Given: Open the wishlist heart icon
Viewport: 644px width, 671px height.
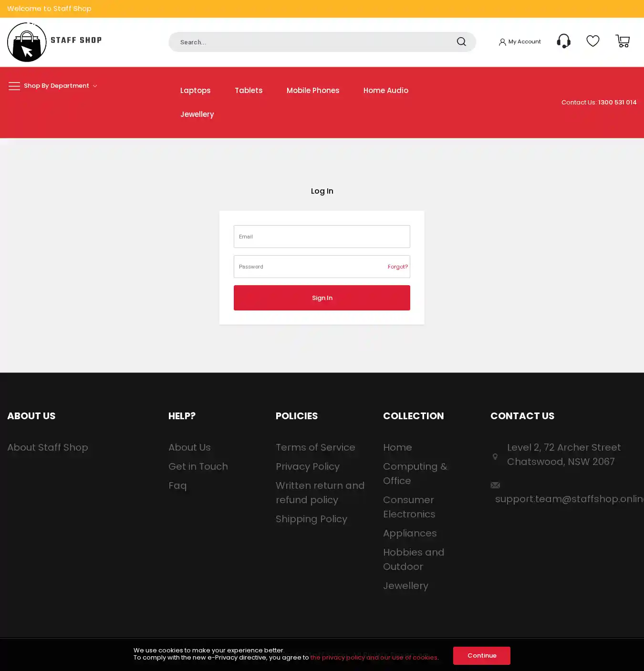Looking at the screenshot, I should [x=592, y=41].
